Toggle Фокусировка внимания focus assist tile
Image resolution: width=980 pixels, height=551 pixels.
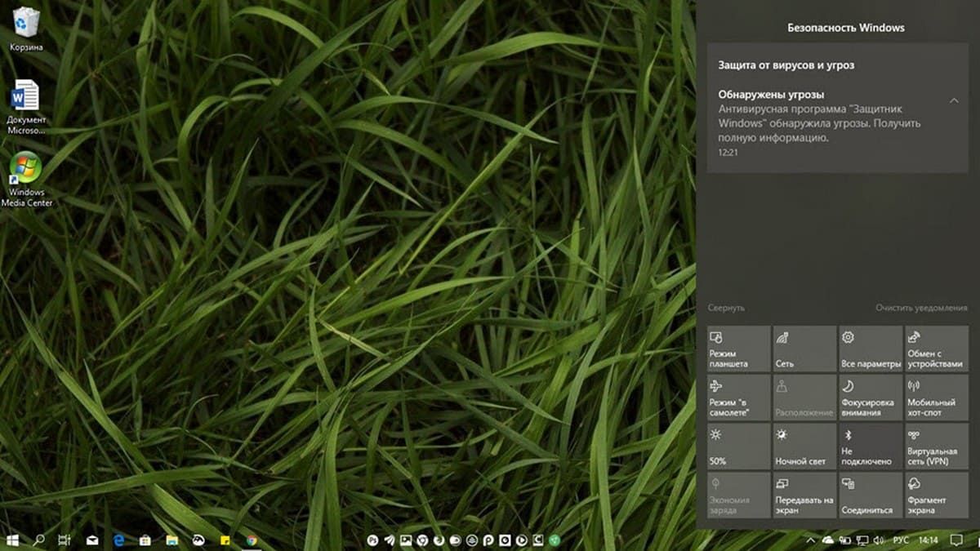pyautogui.click(x=871, y=397)
